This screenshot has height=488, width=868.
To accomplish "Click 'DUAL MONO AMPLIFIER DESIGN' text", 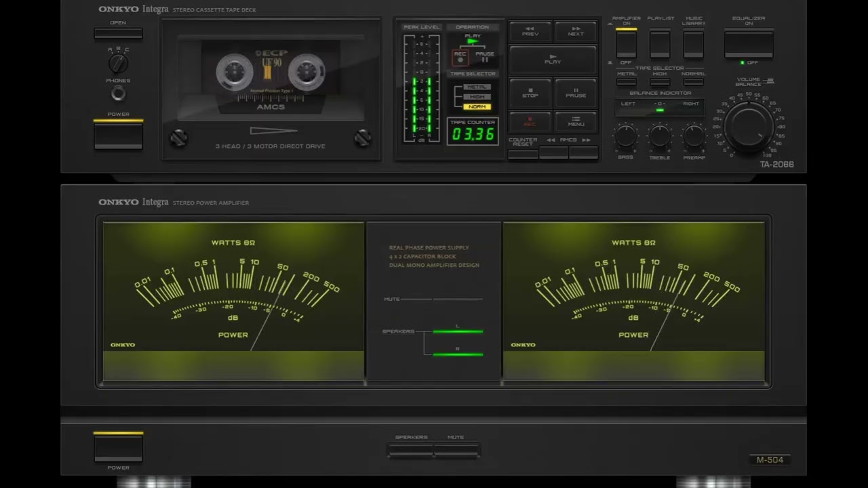I will tap(434, 265).
